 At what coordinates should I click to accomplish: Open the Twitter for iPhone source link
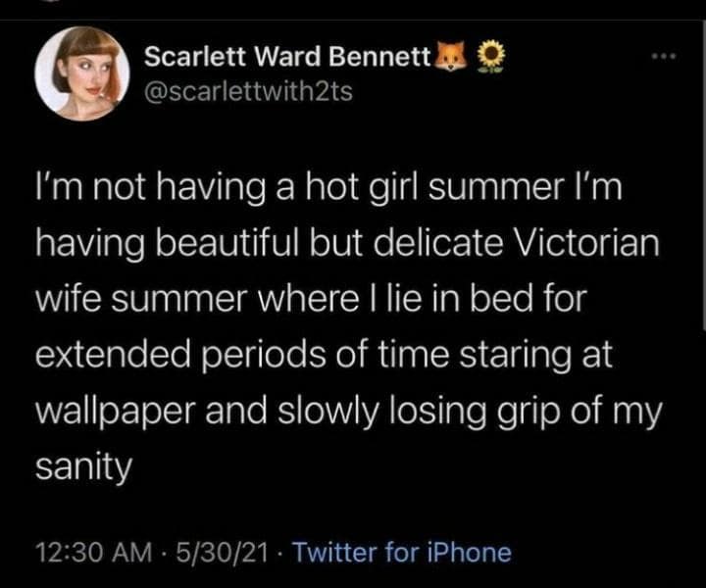[x=402, y=552]
